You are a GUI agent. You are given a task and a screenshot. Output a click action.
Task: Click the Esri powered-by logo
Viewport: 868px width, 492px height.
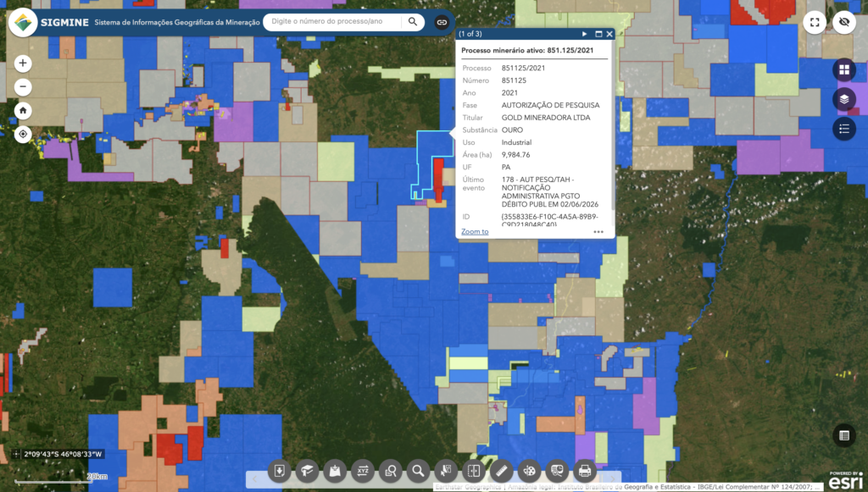(x=846, y=480)
